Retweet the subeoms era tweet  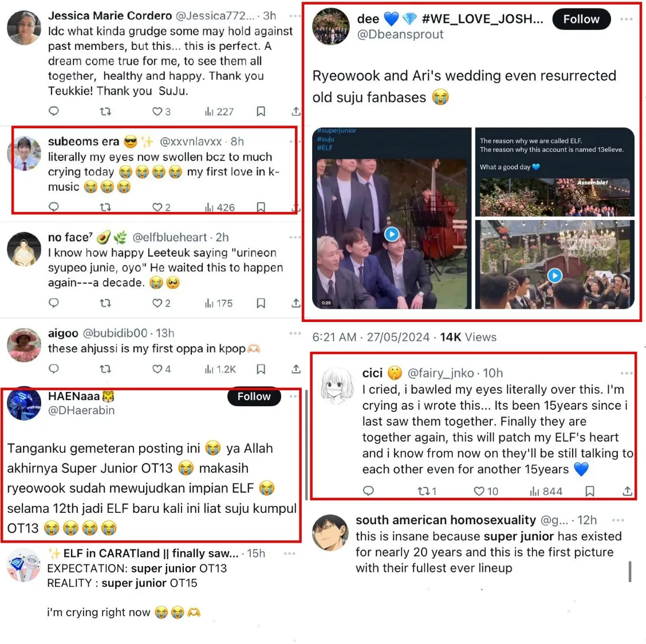click(105, 207)
